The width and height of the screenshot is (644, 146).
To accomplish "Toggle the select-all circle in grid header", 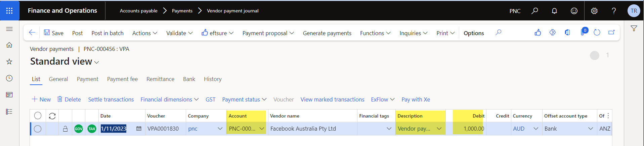I will pyautogui.click(x=38, y=116).
